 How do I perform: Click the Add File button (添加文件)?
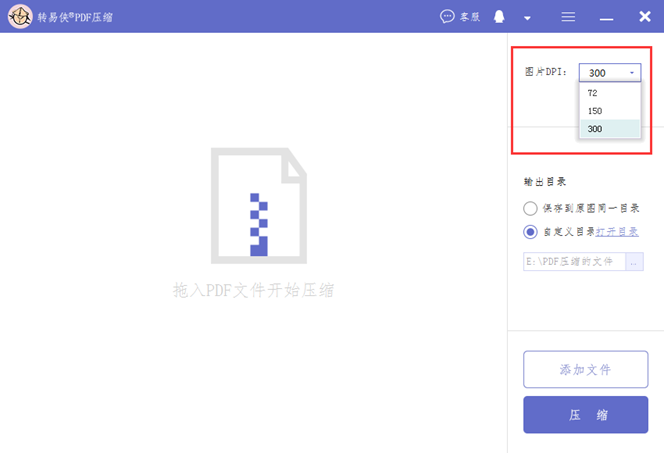click(586, 369)
